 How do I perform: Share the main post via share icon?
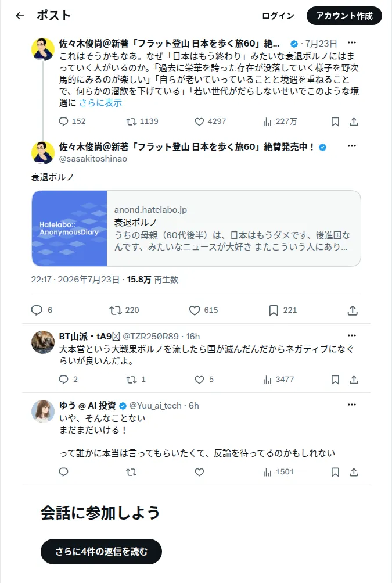click(x=353, y=310)
